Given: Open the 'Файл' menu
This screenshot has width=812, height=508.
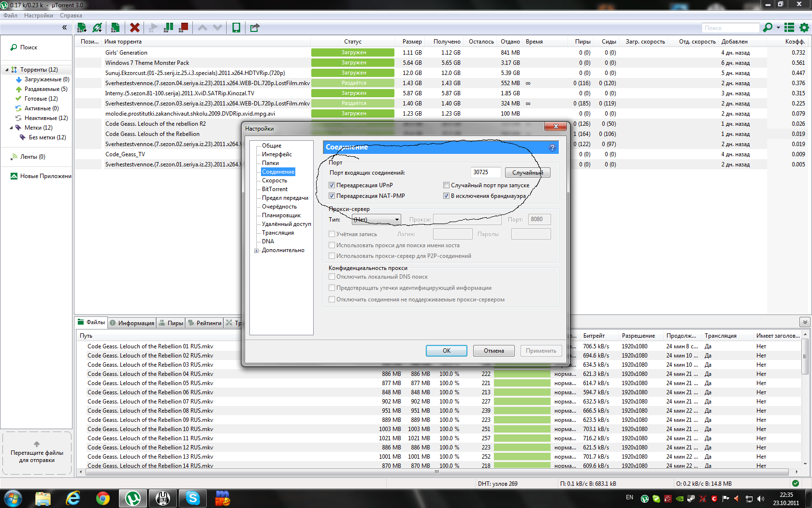Looking at the screenshot, I should pos(10,15).
